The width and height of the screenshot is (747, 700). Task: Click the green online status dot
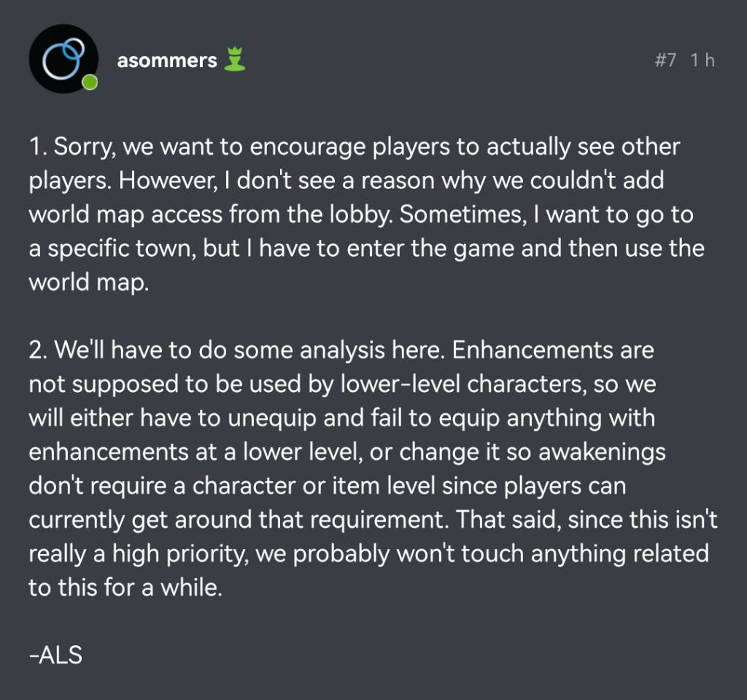[x=90, y=82]
